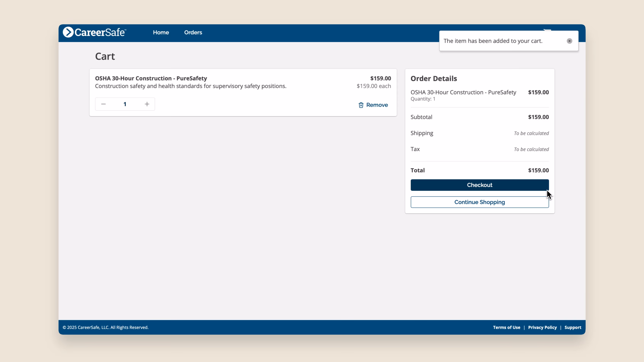Screen dimensions: 644x362
Task: Click the 'Quantity: 1' text in Order Details
Action: (423, 99)
